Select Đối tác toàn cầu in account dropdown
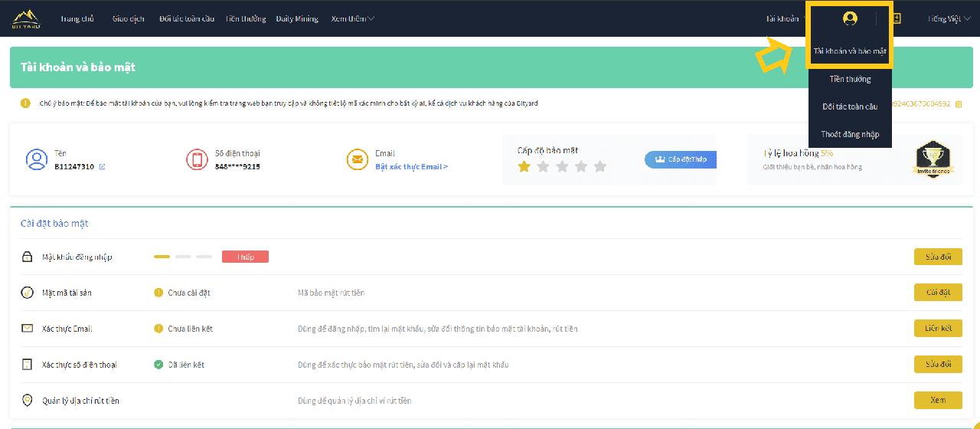 pyautogui.click(x=850, y=106)
